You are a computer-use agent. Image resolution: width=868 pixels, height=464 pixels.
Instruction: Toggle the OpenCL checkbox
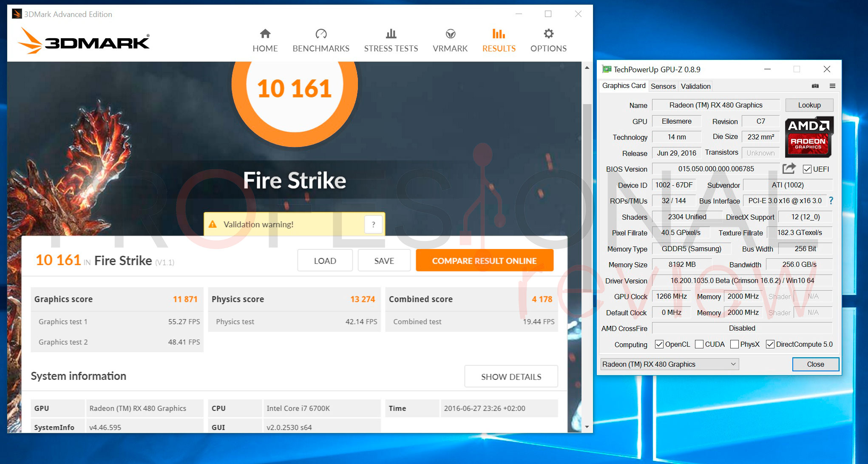pos(659,344)
